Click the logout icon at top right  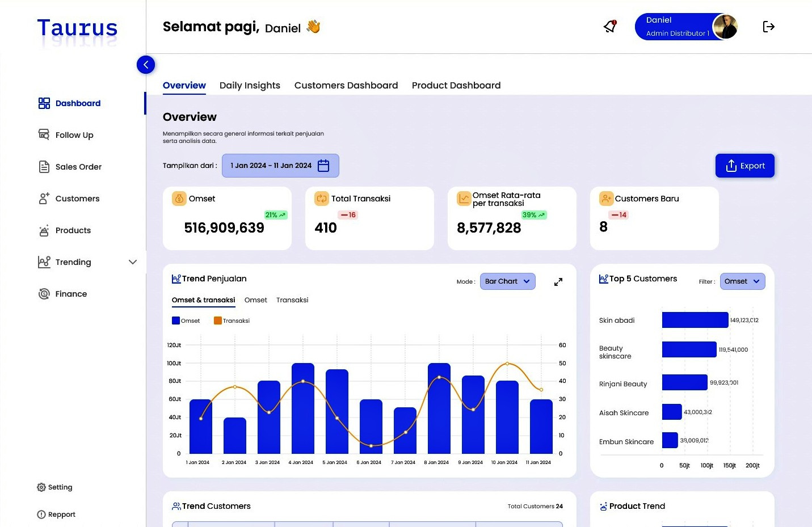click(769, 26)
